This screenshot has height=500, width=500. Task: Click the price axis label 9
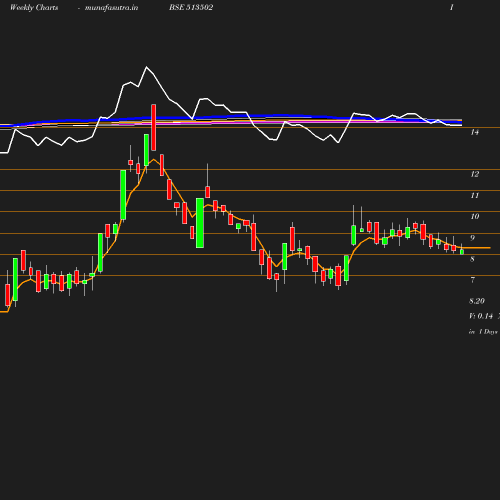pos(472,238)
